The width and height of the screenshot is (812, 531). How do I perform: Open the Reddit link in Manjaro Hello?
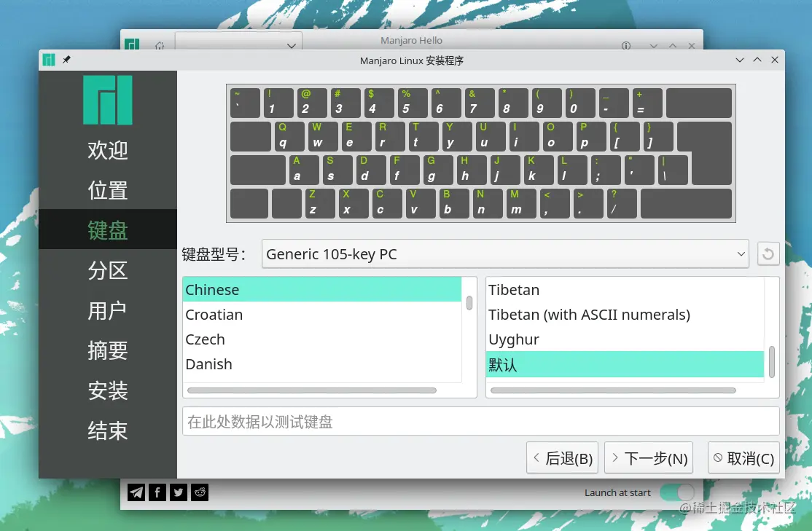200,492
